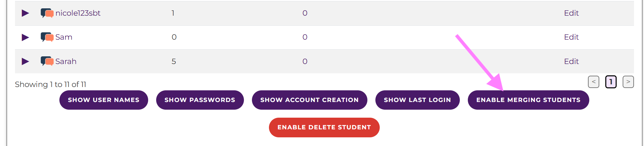Screen dimensions: 644x146
Task: Go to next page arrow
Action: [628, 82]
